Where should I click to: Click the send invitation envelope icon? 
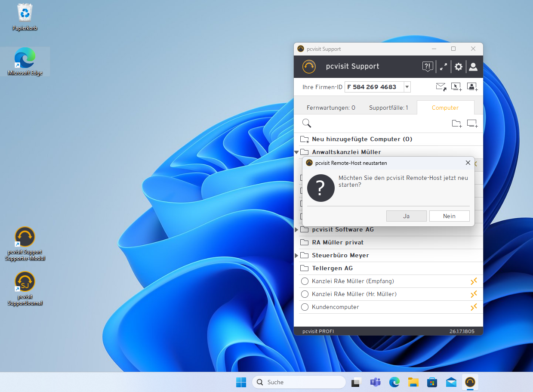(441, 87)
